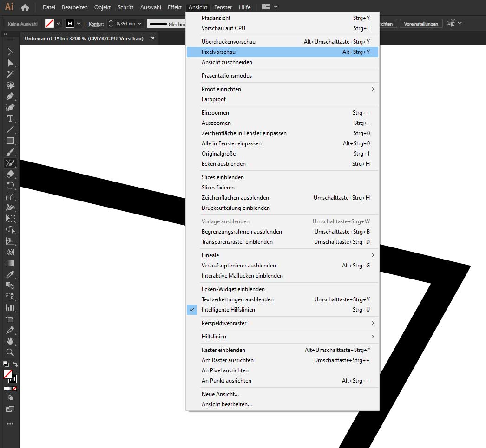Select the Pen tool
Image resolution: width=486 pixels, height=448 pixels.
(9, 96)
